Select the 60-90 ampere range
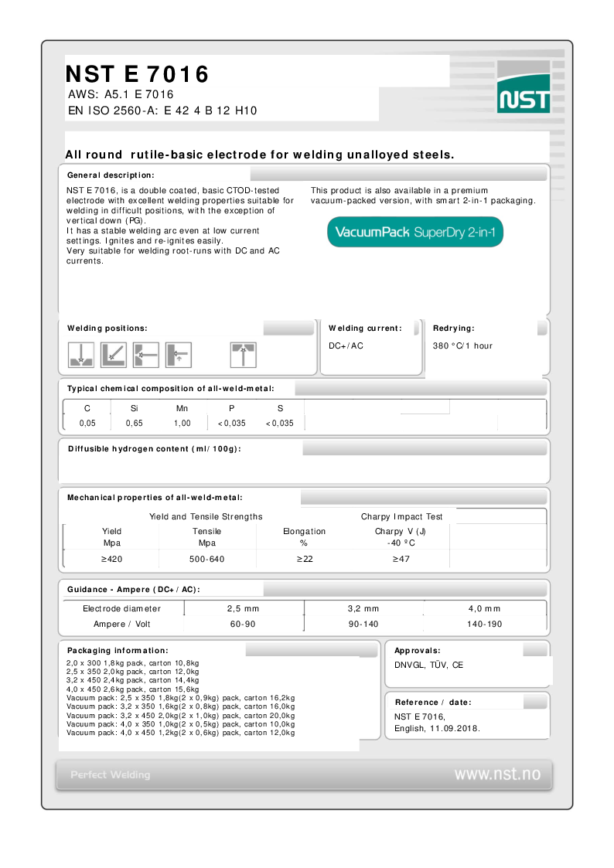Viewport: 614px width, 868px height. 243,625
